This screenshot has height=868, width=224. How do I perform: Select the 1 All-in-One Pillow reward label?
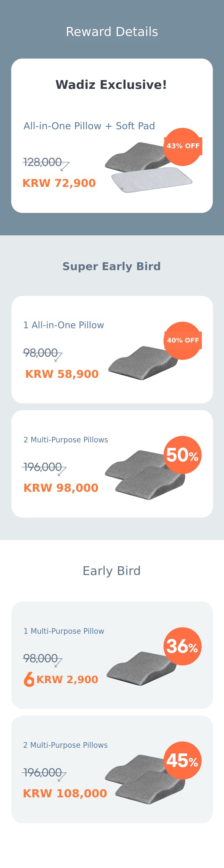64,325
